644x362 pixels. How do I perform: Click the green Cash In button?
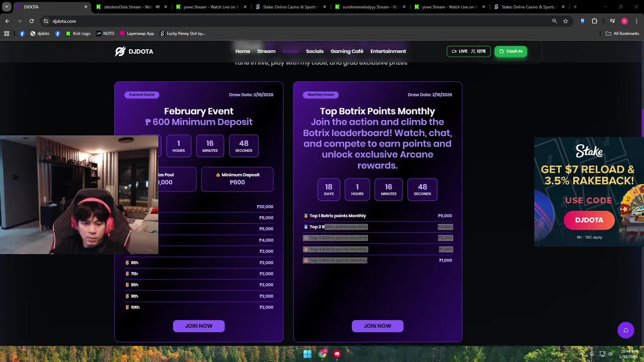[511, 51]
